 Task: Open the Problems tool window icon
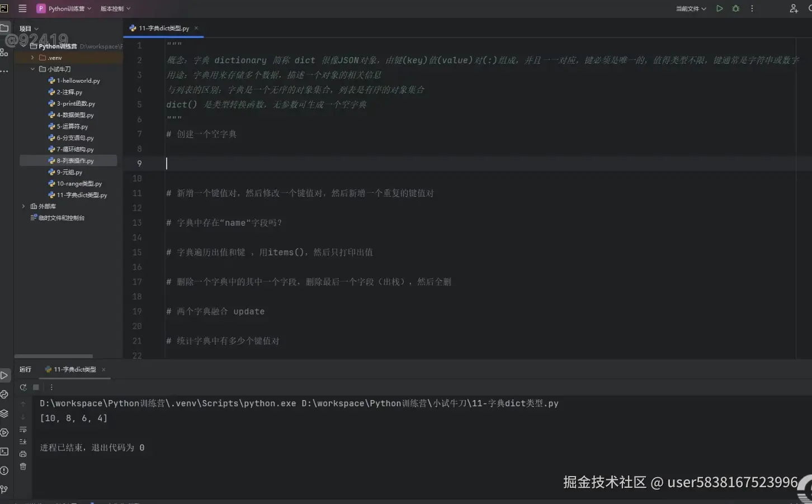(x=5, y=471)
